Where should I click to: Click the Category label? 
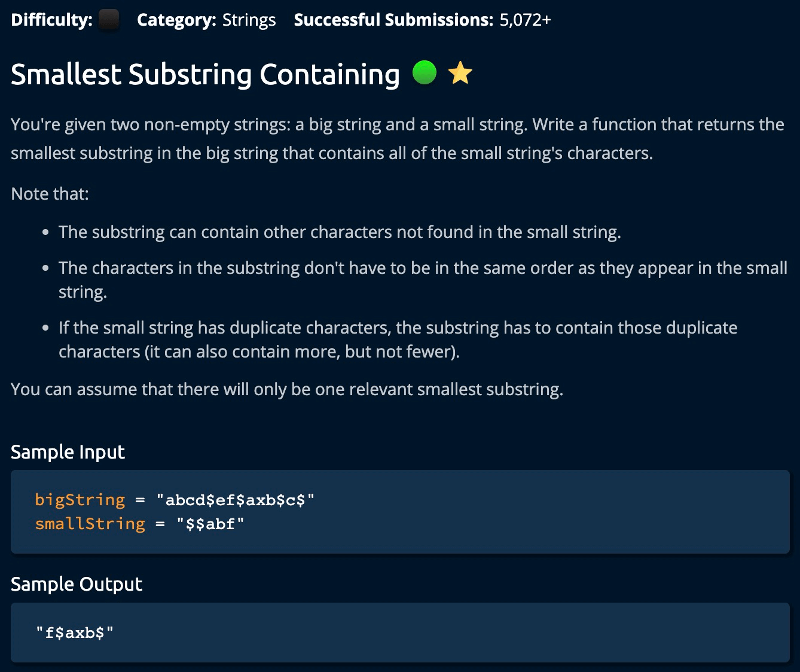(x=176, y=20)
